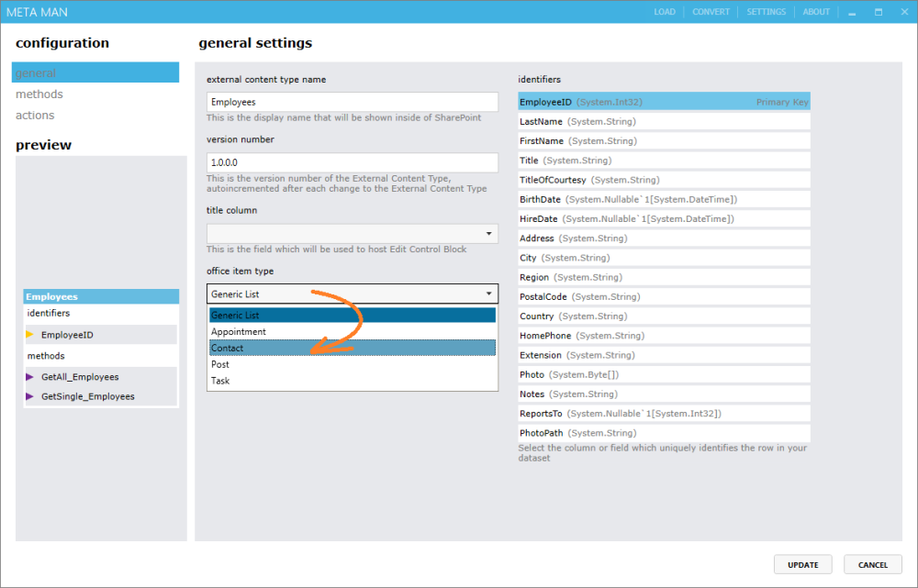Viewport: 918px width, 588px height.
Task: Open SETTINGS from the title bar
Action: point(766,11)
